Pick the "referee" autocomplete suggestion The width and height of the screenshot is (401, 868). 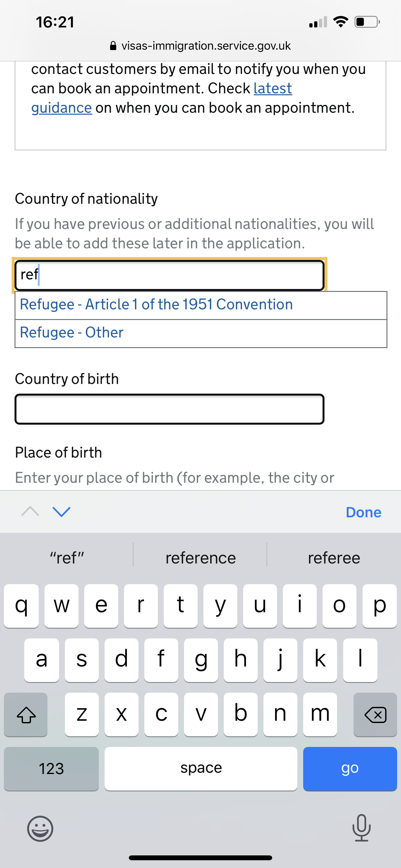[334, 558]
